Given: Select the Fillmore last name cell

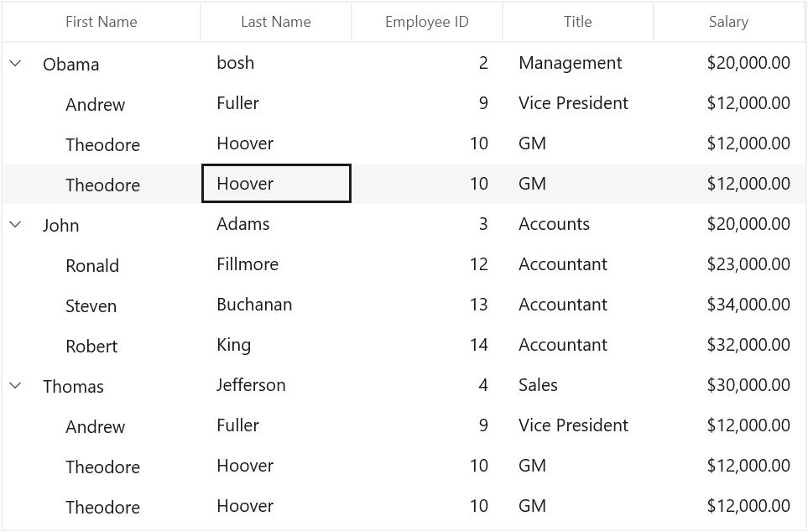Looking at the screenshot, I should pyautogui.click(x=276, y=264).
